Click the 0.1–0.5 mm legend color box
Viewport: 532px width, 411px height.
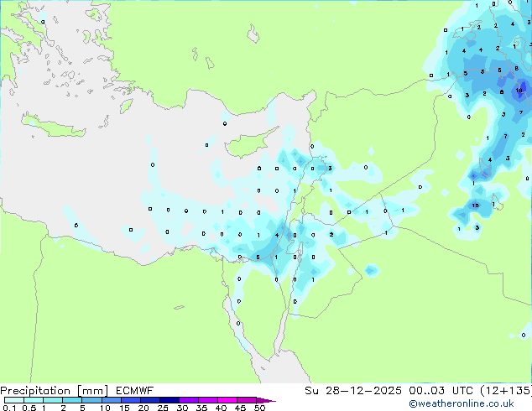point(14,400)
